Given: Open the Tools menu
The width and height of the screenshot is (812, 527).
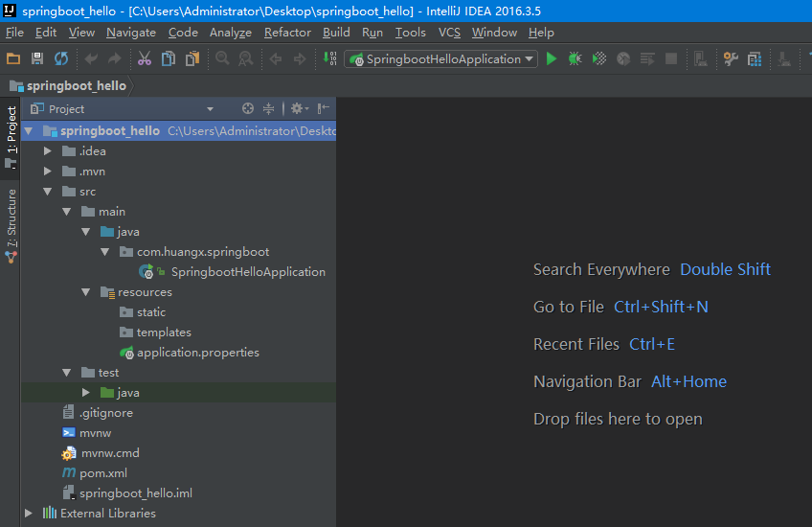Looking at the screenshot, I should click(410, 33).
